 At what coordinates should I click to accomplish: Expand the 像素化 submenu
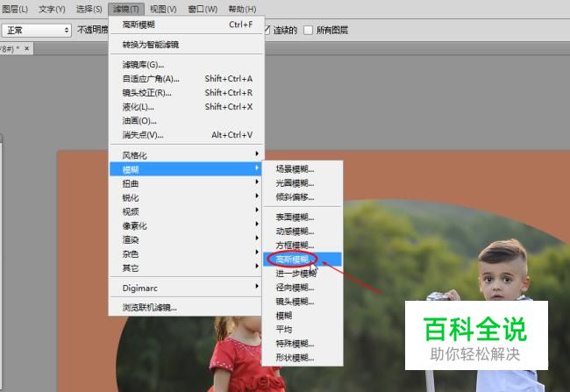187,226
